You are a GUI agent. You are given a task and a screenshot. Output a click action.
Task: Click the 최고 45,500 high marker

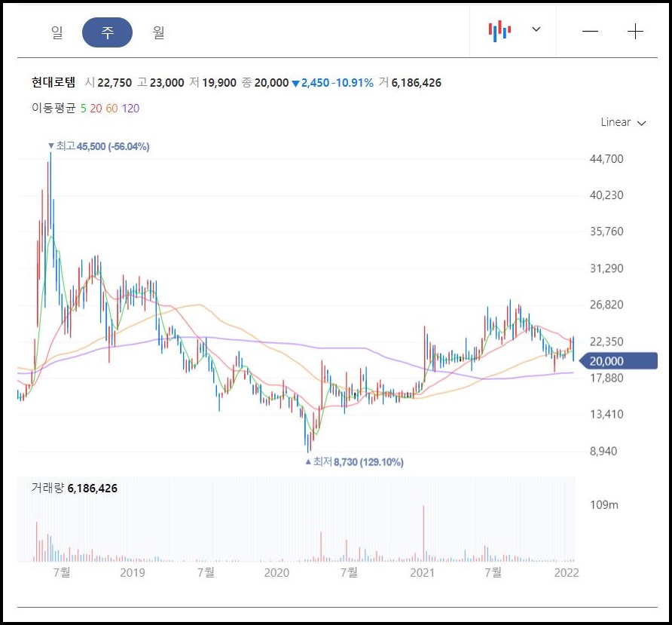(x=99, y=146)
